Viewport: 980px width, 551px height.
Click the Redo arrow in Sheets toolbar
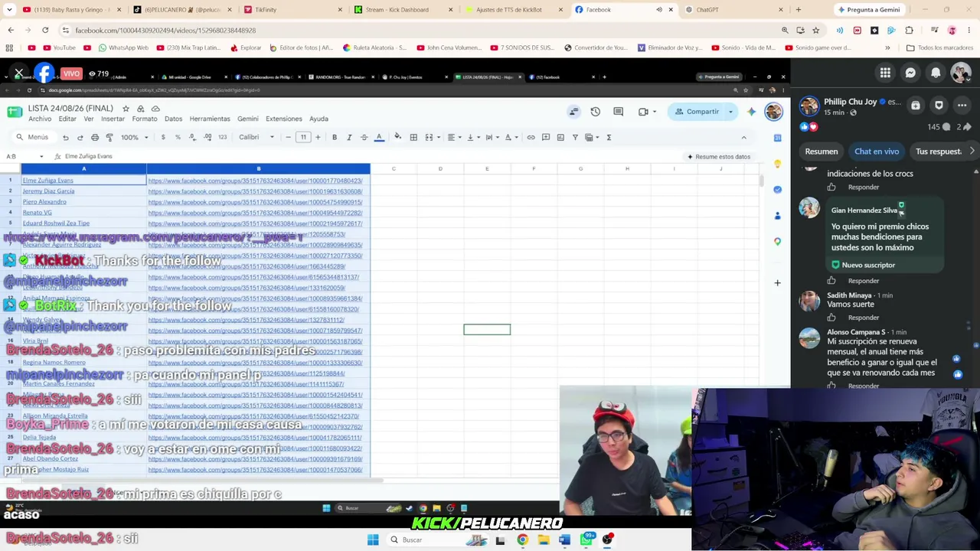(80, 138)
